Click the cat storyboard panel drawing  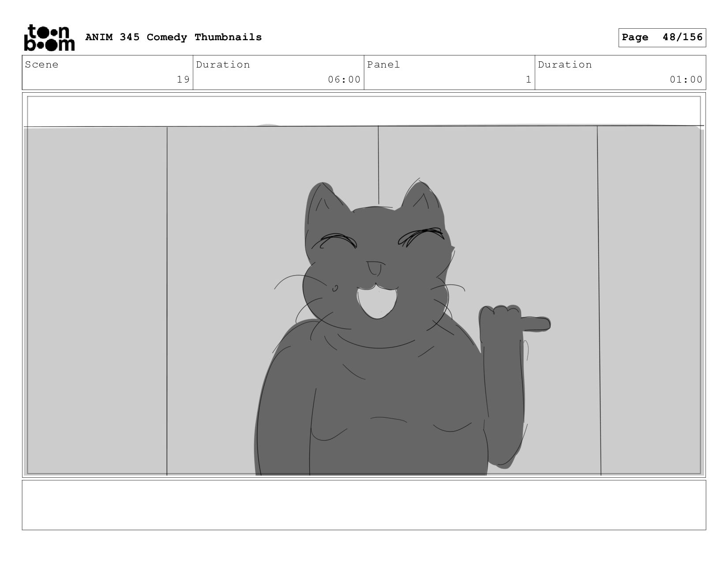(364, 285)
